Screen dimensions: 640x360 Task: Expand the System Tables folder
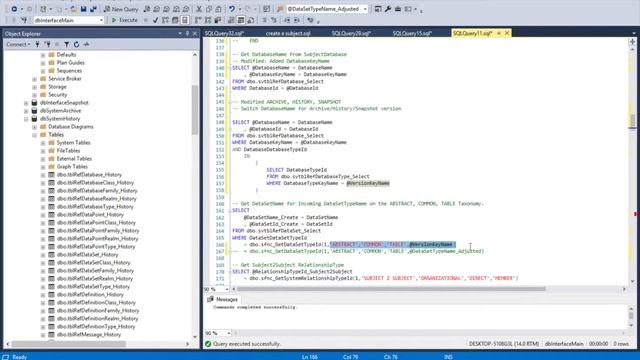(x=43, y=143)
